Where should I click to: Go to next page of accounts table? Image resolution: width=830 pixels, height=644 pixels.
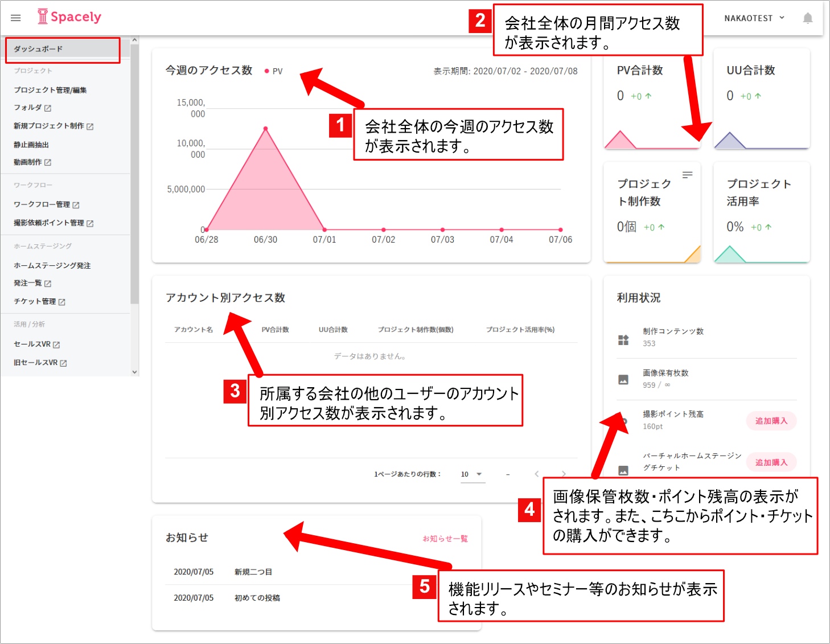click(x=564, y=474)
